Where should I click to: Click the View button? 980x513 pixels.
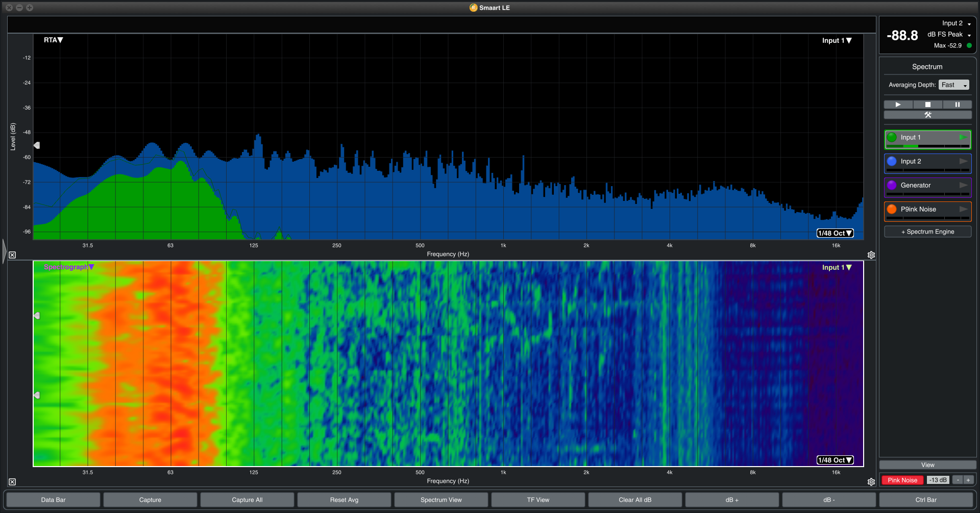928,465
